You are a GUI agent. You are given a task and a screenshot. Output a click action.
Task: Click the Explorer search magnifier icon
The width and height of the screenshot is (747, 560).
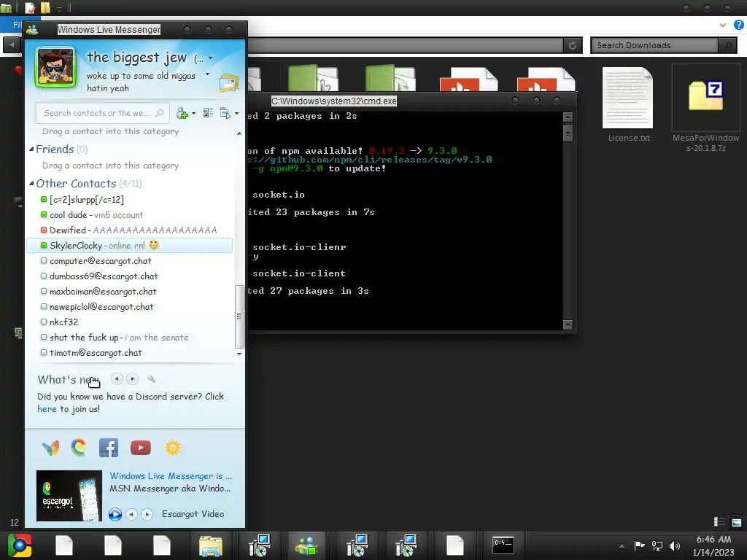click(x=727, y=45)
